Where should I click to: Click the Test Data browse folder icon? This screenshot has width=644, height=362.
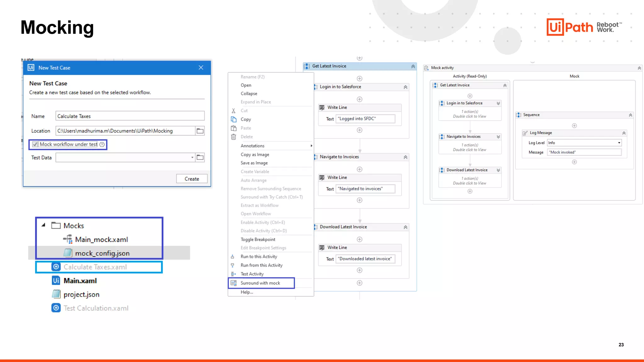200,157
